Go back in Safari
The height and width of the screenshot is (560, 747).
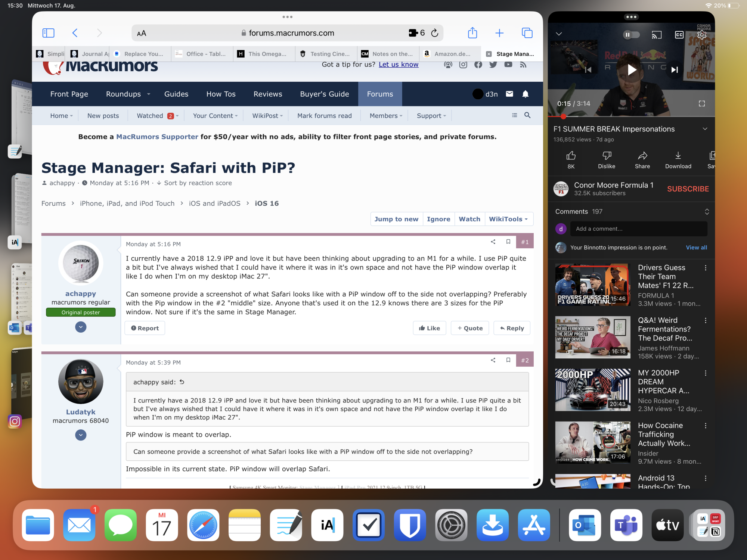coord(75,33)
